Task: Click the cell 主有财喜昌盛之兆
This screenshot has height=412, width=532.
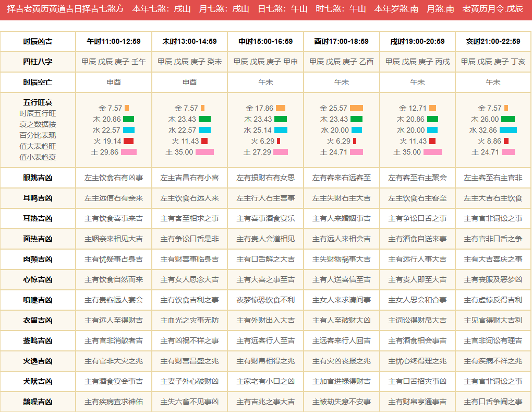Action: click(190, 361)
